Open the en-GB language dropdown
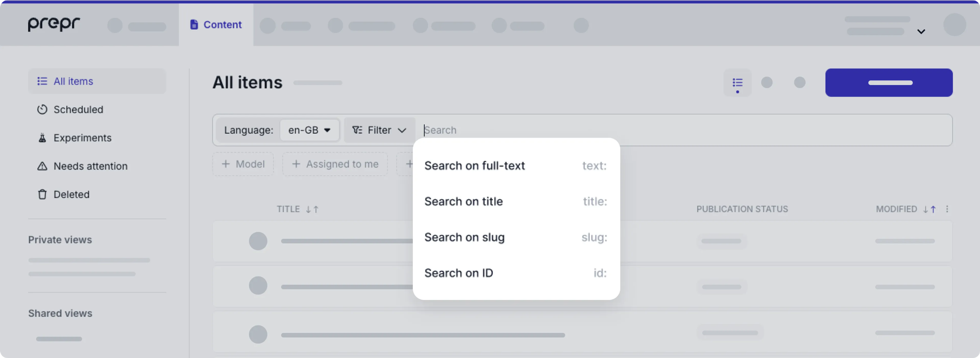The image size is (980, 358). (309, 130)
